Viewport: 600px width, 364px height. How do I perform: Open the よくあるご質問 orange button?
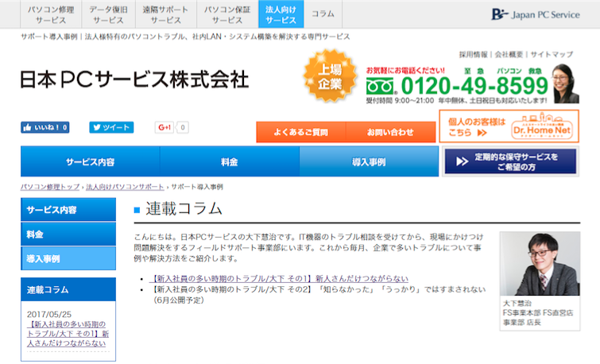[x=300, y=132]
